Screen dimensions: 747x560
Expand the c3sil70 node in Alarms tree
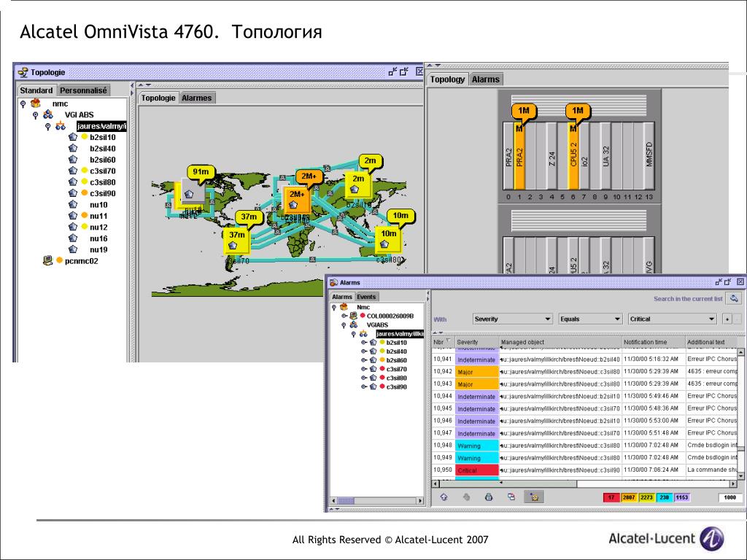click(x=364, y=369)
